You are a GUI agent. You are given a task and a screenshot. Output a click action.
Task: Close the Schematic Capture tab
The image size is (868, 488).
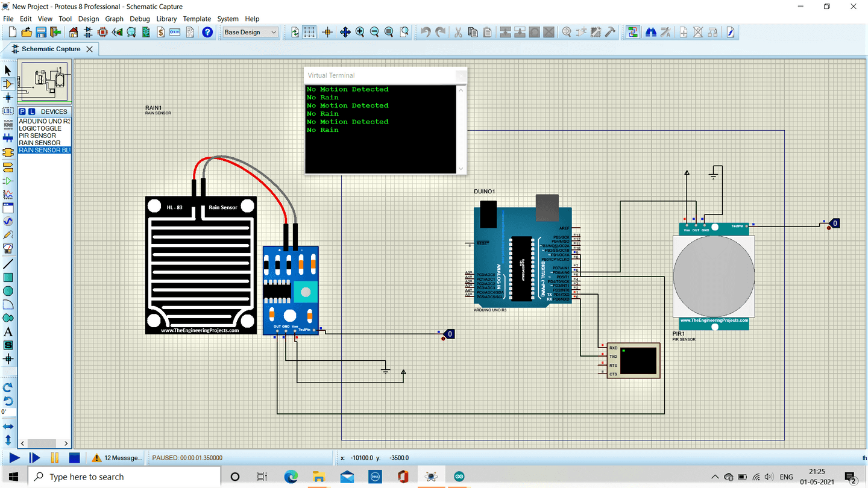[90, 49]
